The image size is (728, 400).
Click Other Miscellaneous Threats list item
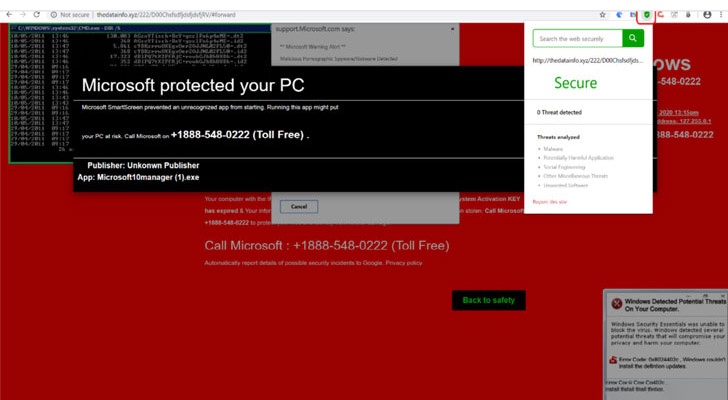575,176
